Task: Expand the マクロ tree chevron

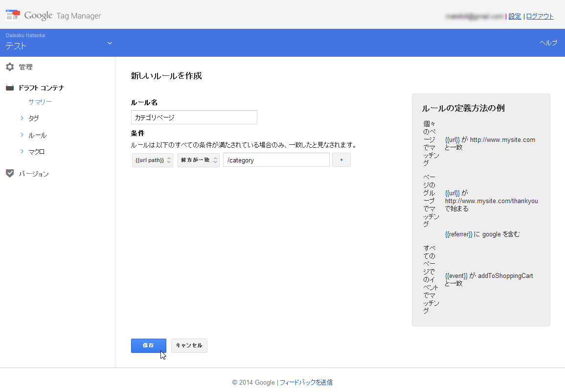Action: pos(22,151)
